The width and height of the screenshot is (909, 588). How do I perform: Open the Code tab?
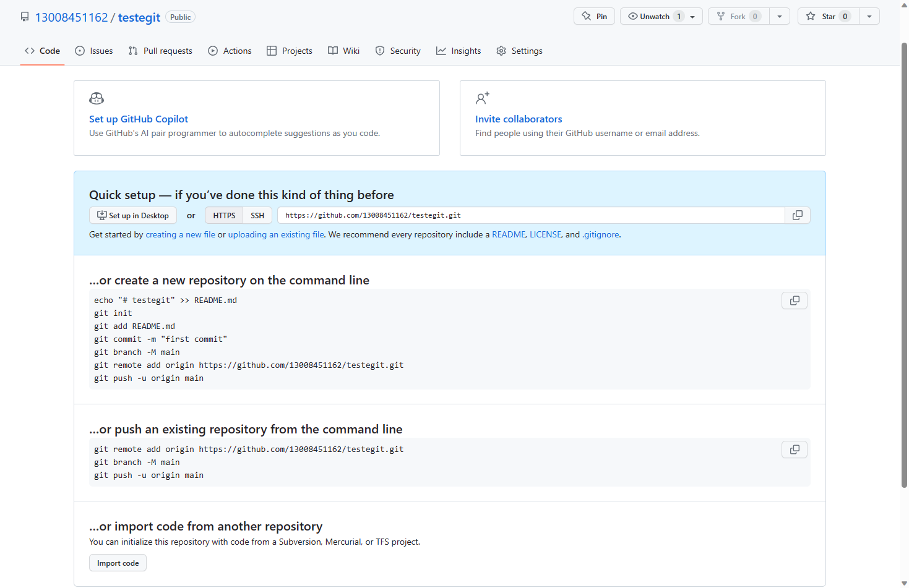pyautogui.click(x=42, y=51)
